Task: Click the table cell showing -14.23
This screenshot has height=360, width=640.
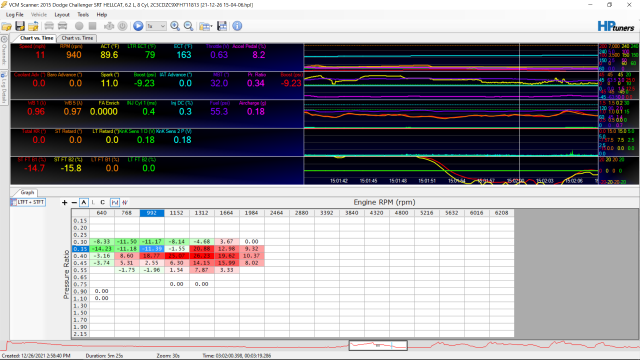Action: [x=102, y=249]
